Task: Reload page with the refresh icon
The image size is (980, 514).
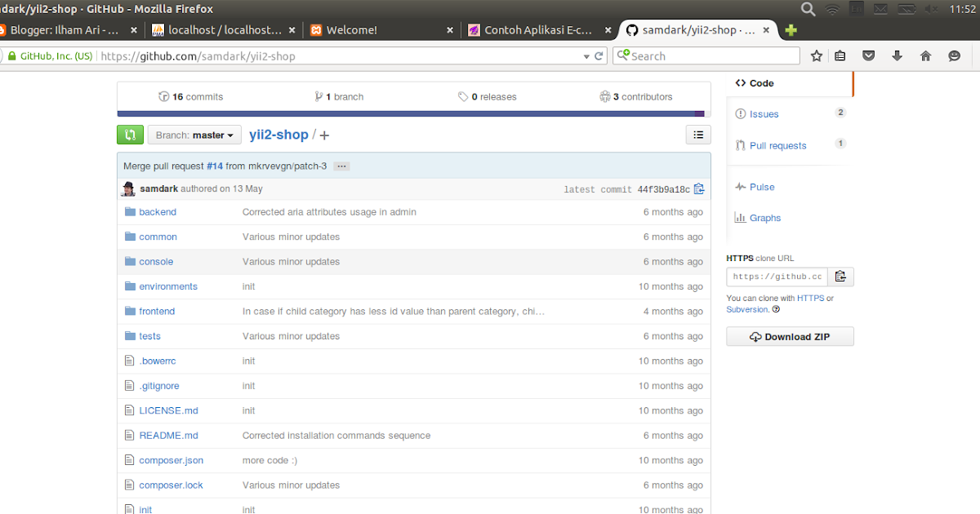Action: click(599, 56)
